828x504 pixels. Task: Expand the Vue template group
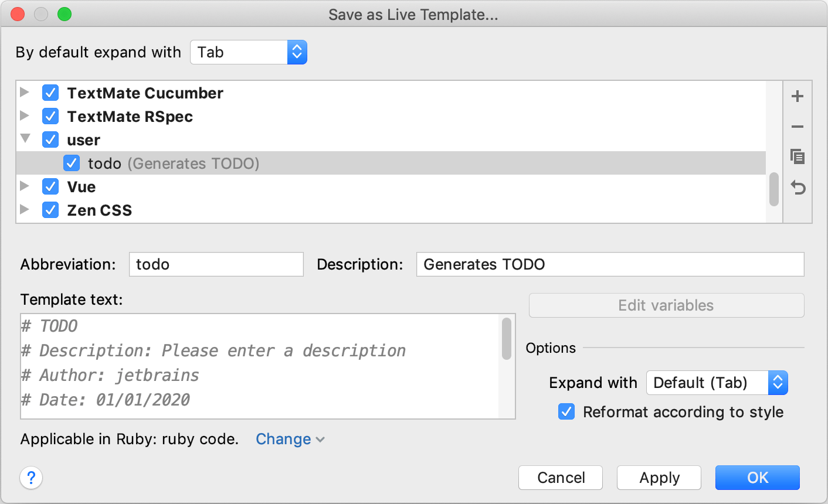(25, 186)
